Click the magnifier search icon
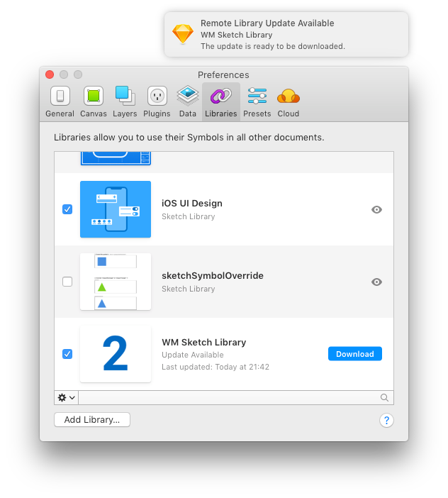The height and width of the screenshot is (498, 448). click(384, 398)
